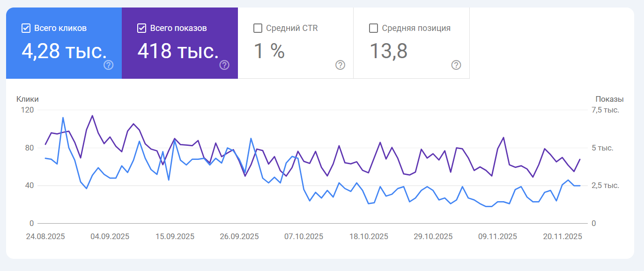Image resolution: width=644 pixels, height=271 pixels.
Task: Open help icon on Всего показов card
Action: point(224,65)
